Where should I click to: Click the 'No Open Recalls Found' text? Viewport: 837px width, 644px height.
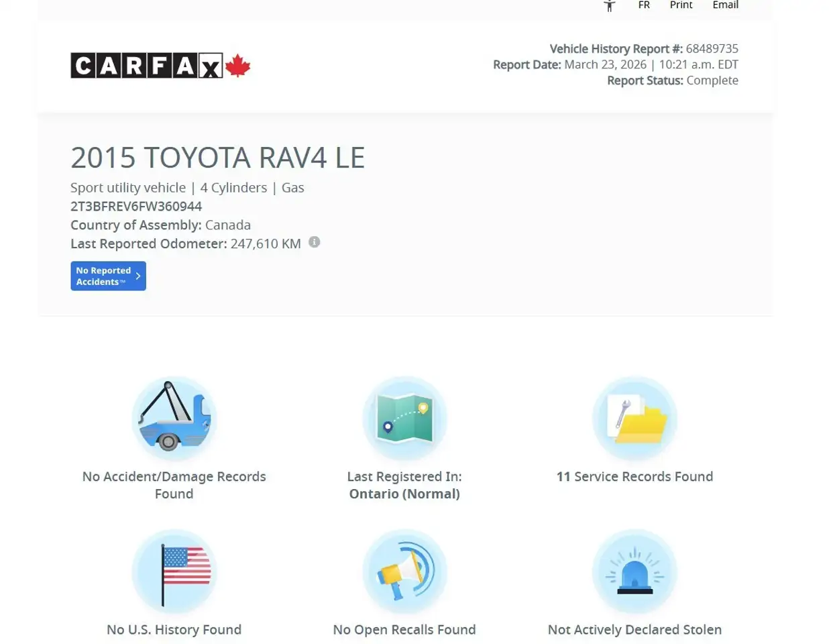click(x=404, y=629)
